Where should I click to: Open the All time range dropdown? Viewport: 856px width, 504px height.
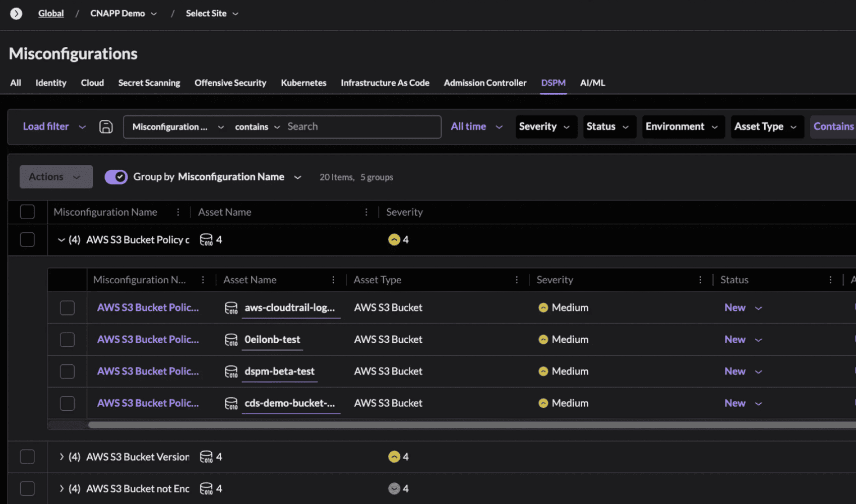476,127
